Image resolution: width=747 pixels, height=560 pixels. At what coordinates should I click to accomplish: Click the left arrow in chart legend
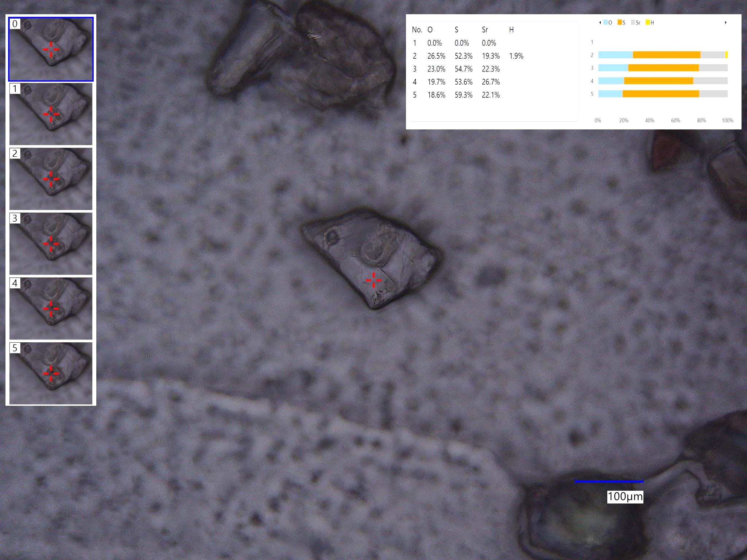coord(600,23)
